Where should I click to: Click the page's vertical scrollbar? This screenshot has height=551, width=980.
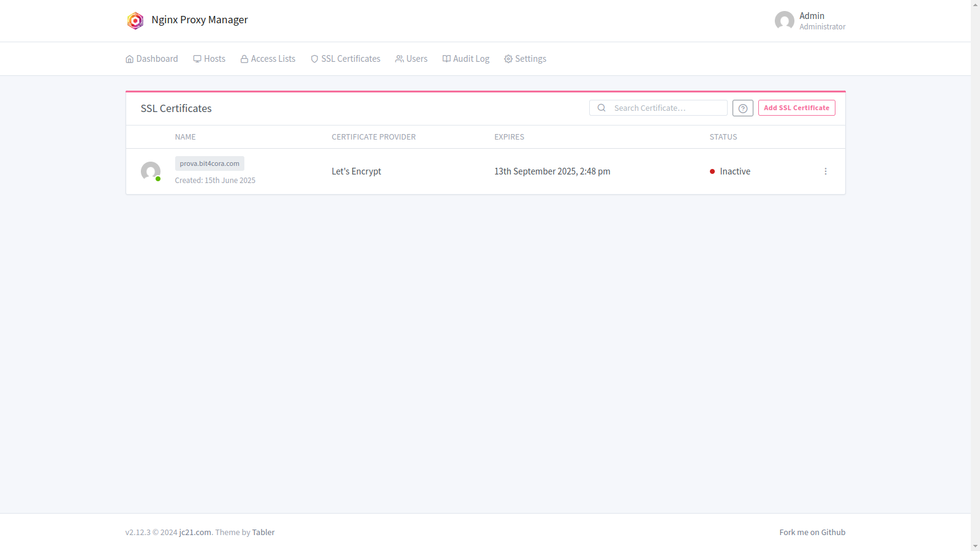pos(975,275)
